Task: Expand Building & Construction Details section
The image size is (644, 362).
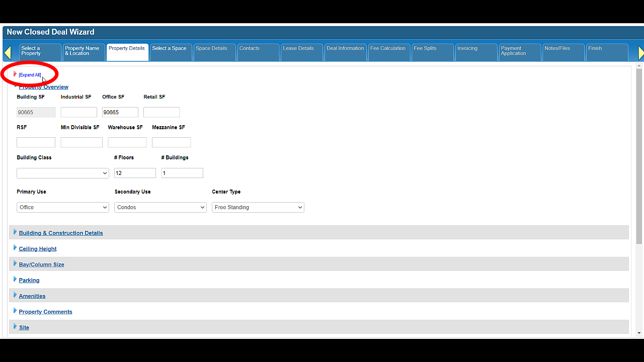Action: [x=60, y=233]
